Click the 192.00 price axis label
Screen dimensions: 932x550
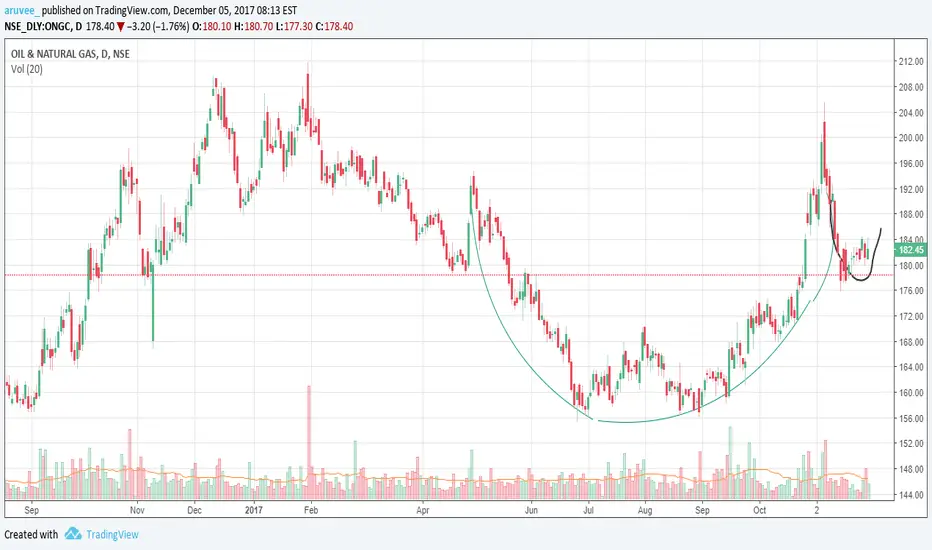coord(911,189)
